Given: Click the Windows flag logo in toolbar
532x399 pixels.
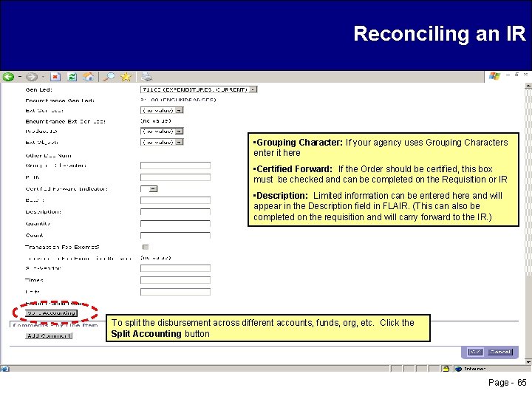Looking at the screenshot, I should 494,76.
